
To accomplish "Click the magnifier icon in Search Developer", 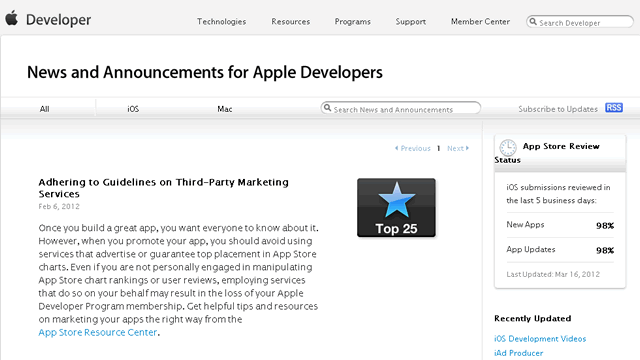I will point(533,22).
